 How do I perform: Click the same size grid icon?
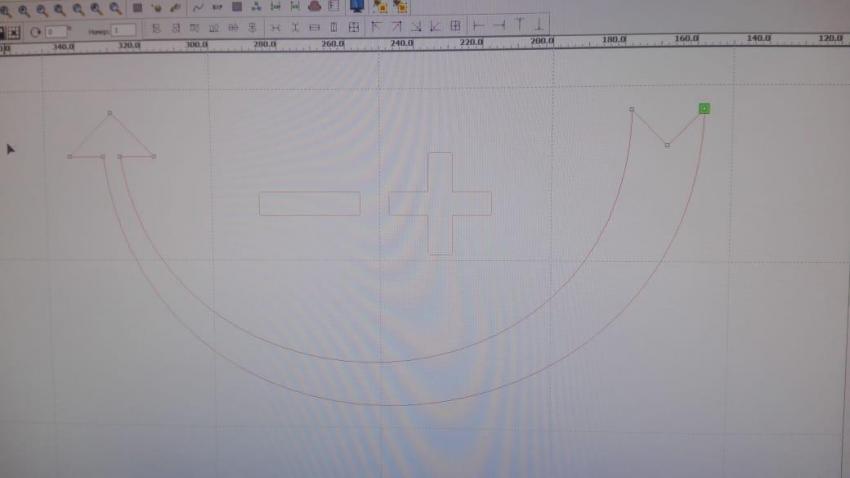pyautogui.click(x=353, y=27)
